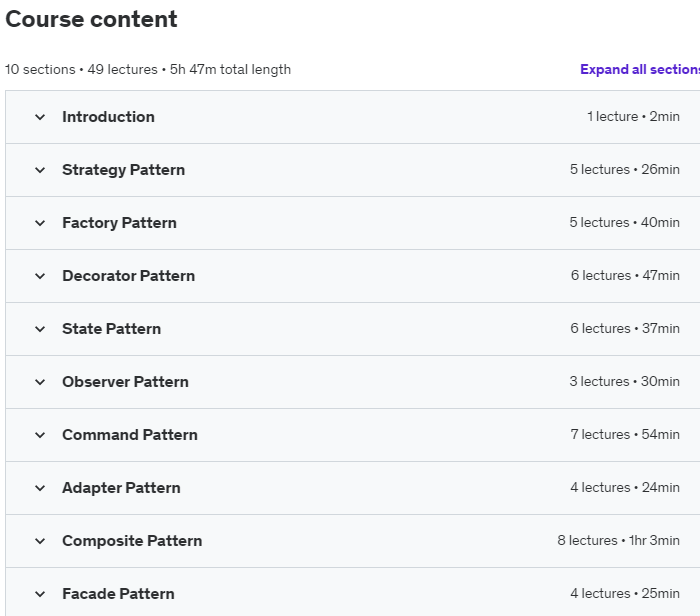
Task: Click the '4 lectures • 25min' text
Action: pos(625,594)
